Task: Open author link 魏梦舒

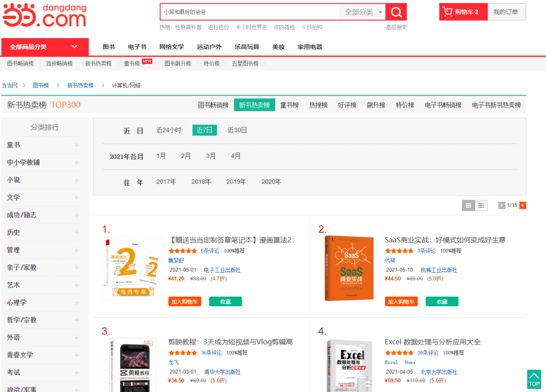Action: point(176,260)
